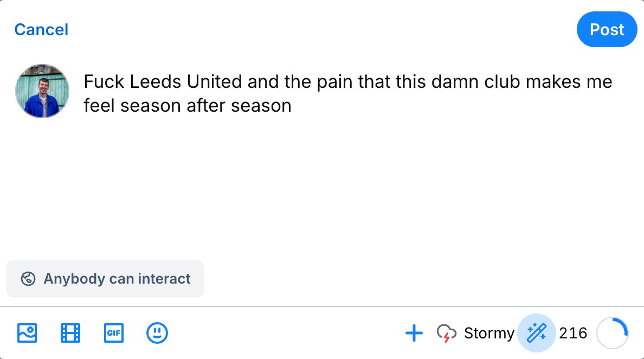Click the globe icon in interaction settings
Screen dimensions: 644x359
tap(28, 279)
